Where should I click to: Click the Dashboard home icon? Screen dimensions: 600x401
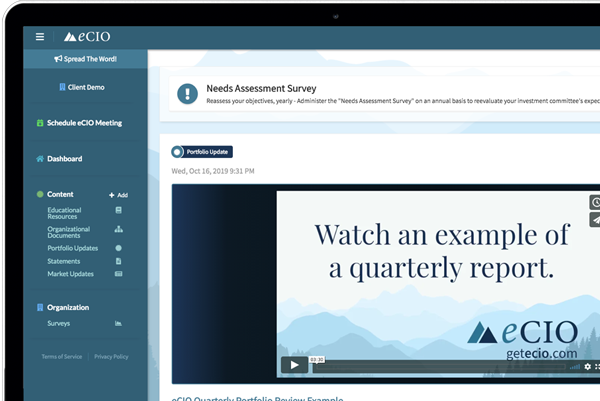click(40, 158)
